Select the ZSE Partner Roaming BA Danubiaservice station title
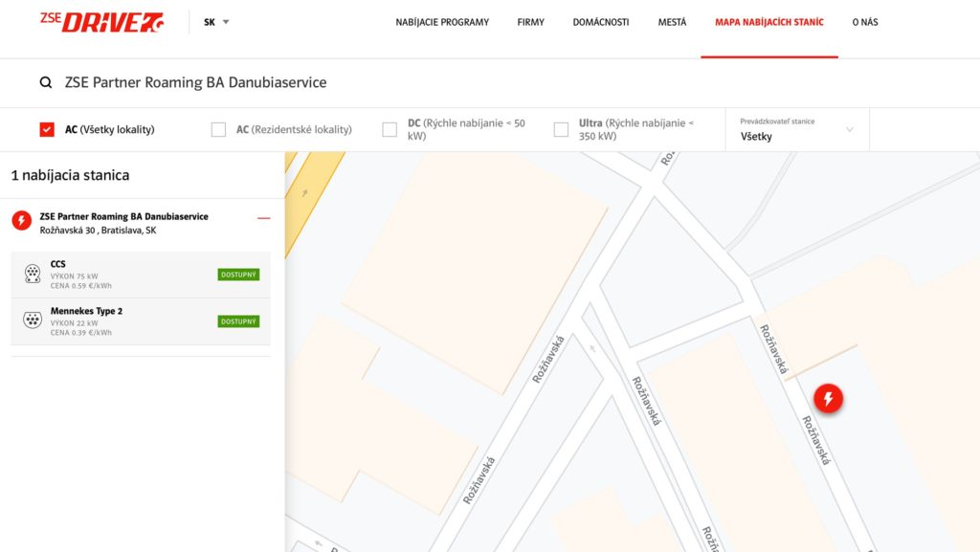This screenshot has height=552, width=980. point(123,216)
